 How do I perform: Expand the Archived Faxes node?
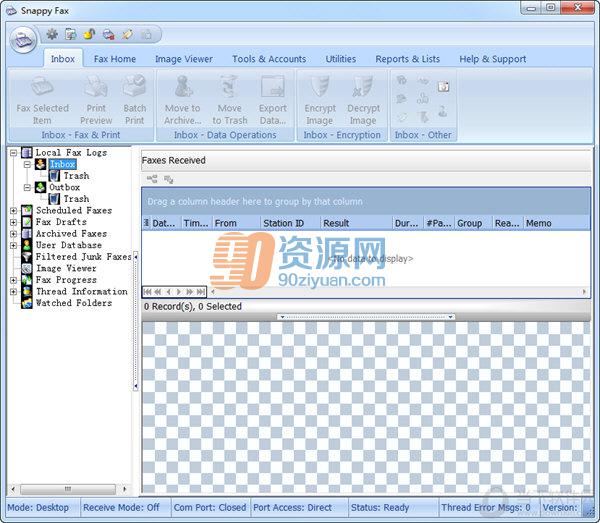pyautogui.click(x=13, y=233)
